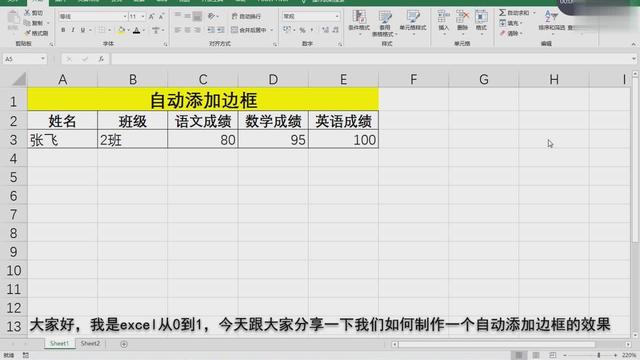Viewport: 640px width, 360px height.
Task: Click the accounting currency format icon
Action: coord(287,30)
